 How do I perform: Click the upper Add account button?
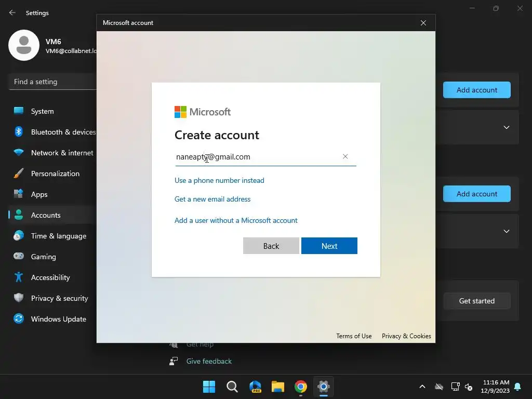tap(477, 90)
